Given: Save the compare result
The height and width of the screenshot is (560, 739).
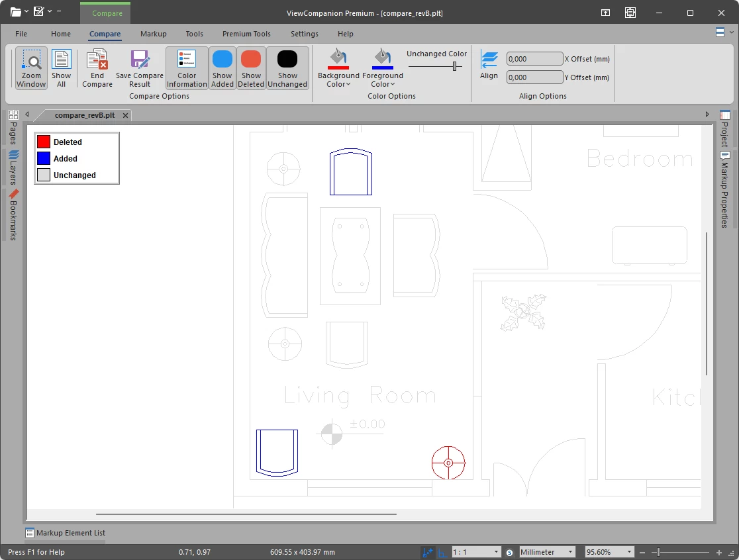Looking at the screenshot, I should (x=140, y=68).
